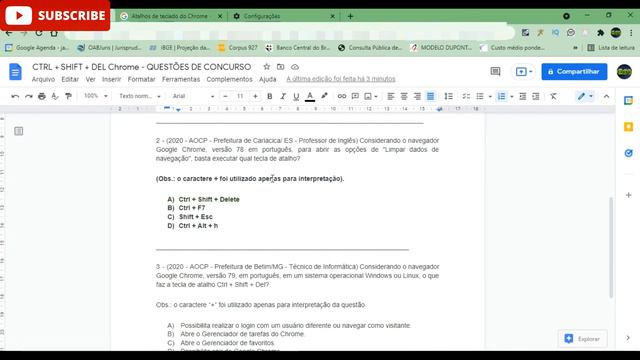640x360 pixels.
Task: Collapse side panel with chevron arrow
Action: point(628,338)
